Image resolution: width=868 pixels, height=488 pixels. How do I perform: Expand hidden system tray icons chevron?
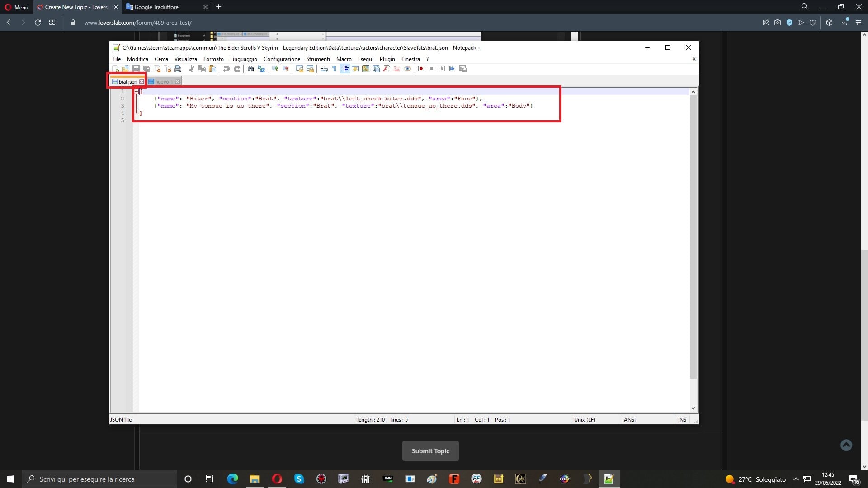[x=796, y=479]
